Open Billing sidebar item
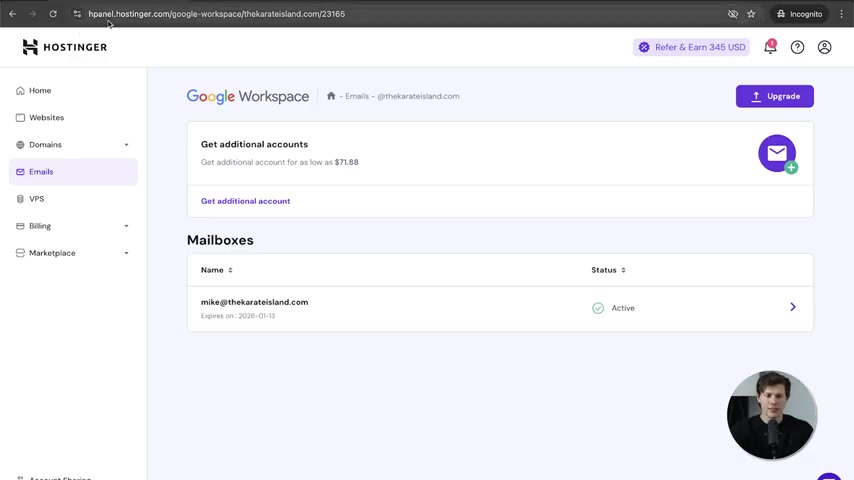The width and height of the screenshot is (854, 480). [40, 226]
